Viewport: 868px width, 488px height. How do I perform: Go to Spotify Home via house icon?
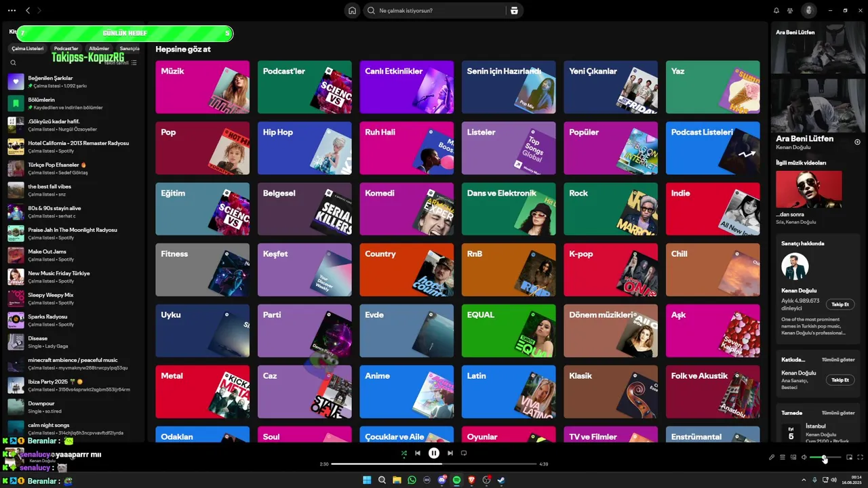pos(352,11)
